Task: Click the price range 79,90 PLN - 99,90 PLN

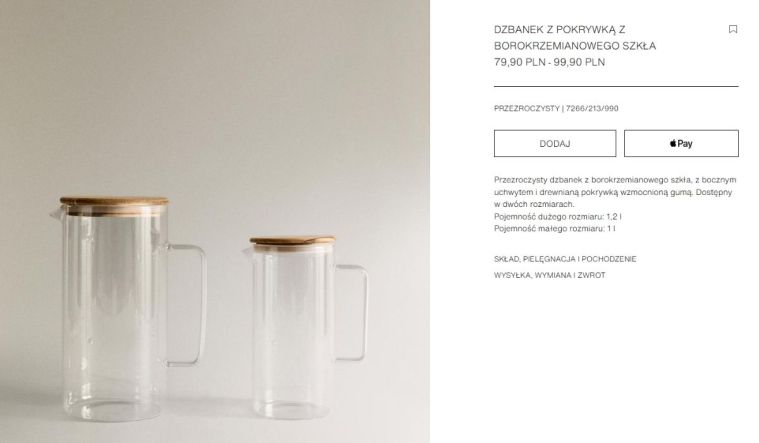Action: (x=549, y=62)
